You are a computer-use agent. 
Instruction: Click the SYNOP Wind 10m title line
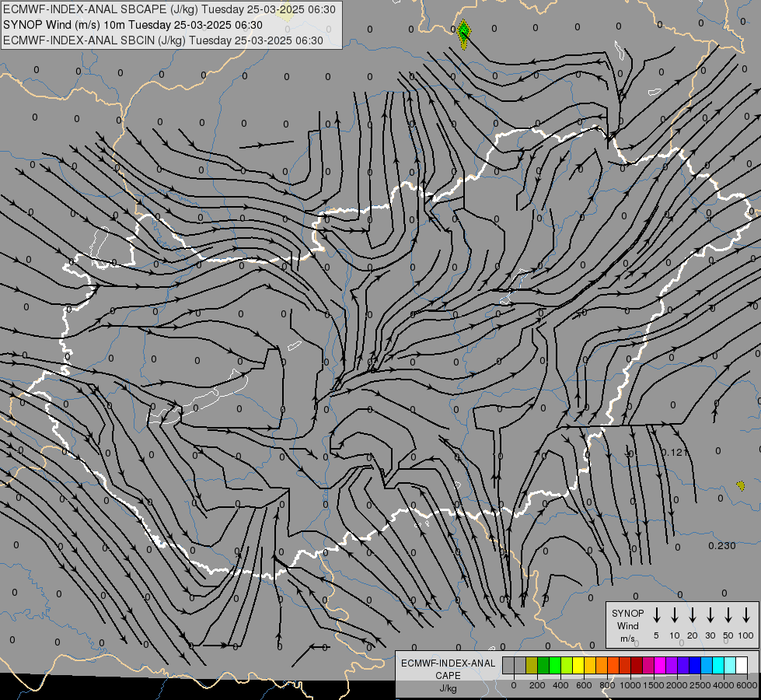(x=132, y=25)
